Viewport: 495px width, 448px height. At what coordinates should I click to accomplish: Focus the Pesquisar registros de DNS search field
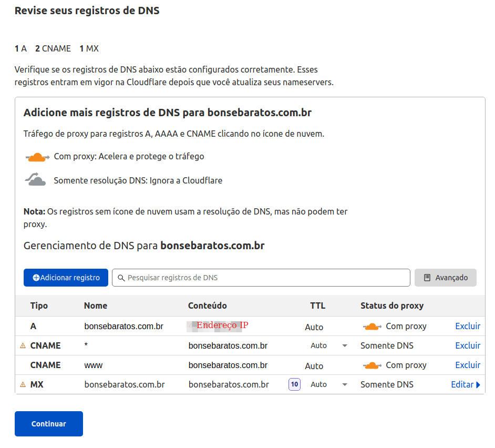coord(261,278)
